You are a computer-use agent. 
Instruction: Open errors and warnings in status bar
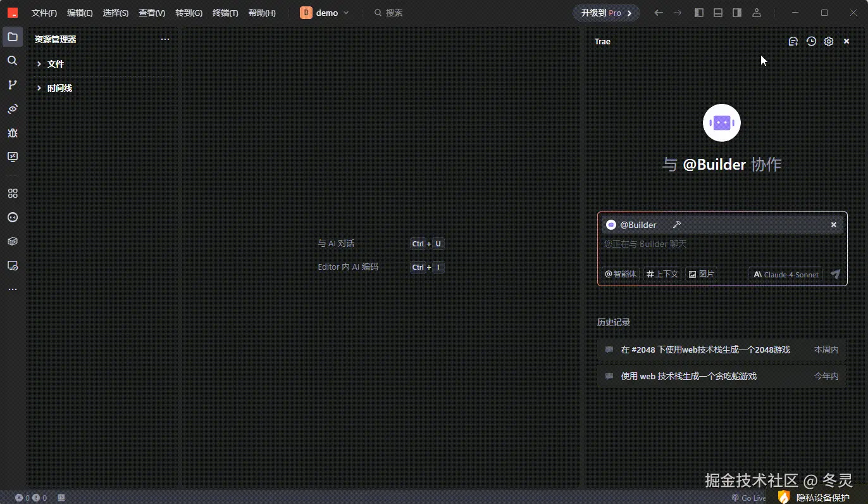coord(30,498)
